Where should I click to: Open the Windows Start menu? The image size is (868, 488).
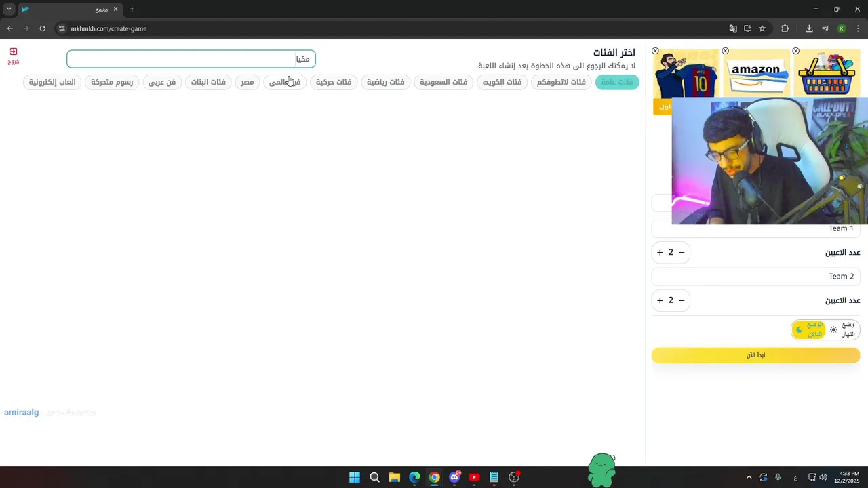355,477
